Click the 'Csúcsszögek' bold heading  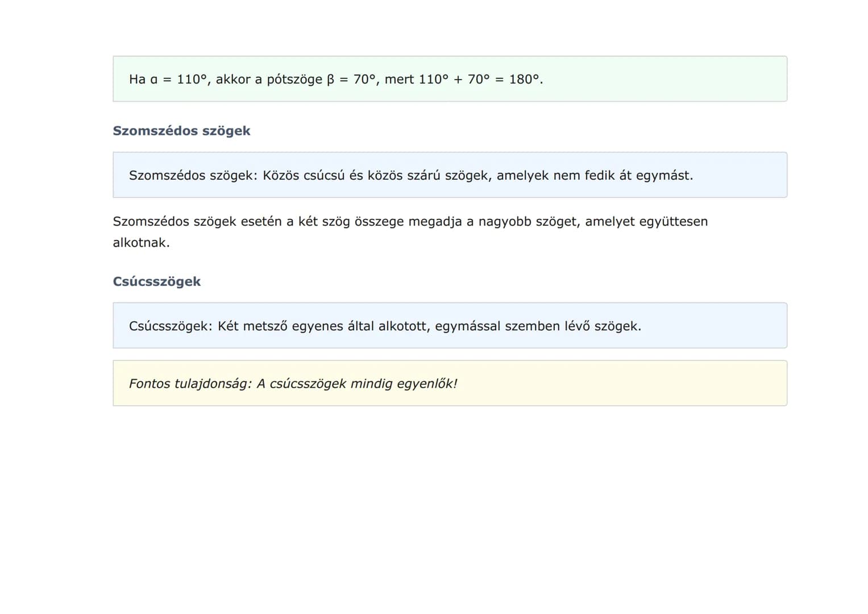157,281
